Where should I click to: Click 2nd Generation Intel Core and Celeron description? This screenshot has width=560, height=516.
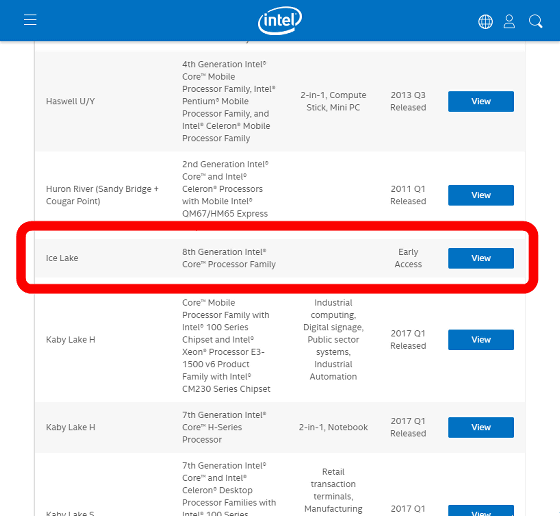click(225, 189)
